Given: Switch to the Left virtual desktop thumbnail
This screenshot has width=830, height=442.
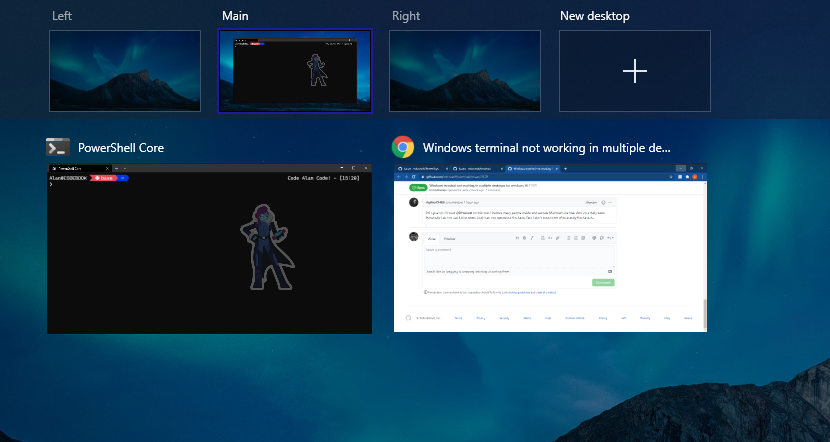Looking at the screenshot, I should [x=125, y=71].
